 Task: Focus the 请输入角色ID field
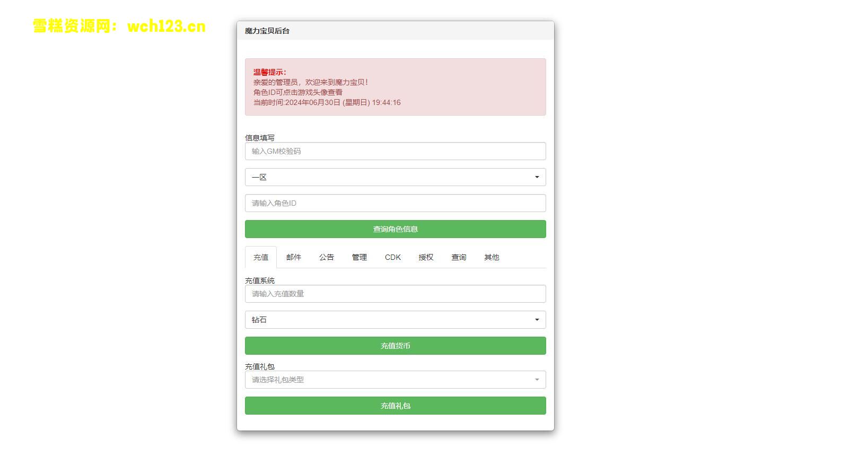(395, 203)
